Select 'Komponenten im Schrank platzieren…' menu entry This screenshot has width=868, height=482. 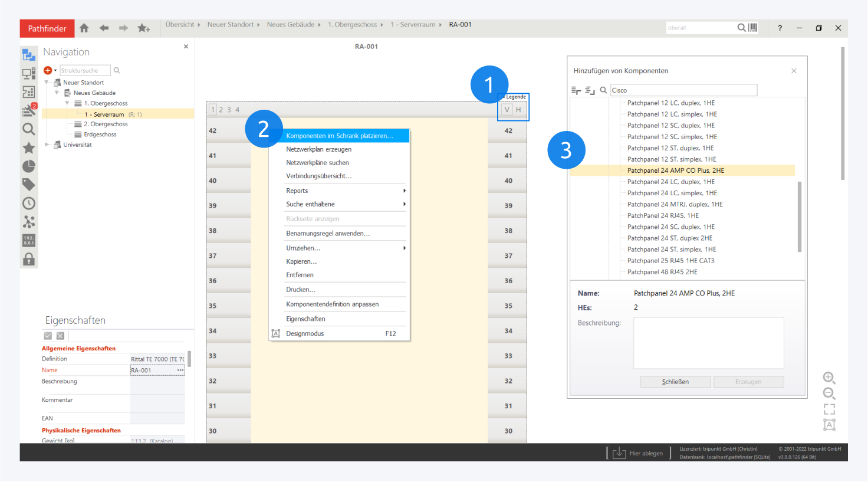[339, 136]
